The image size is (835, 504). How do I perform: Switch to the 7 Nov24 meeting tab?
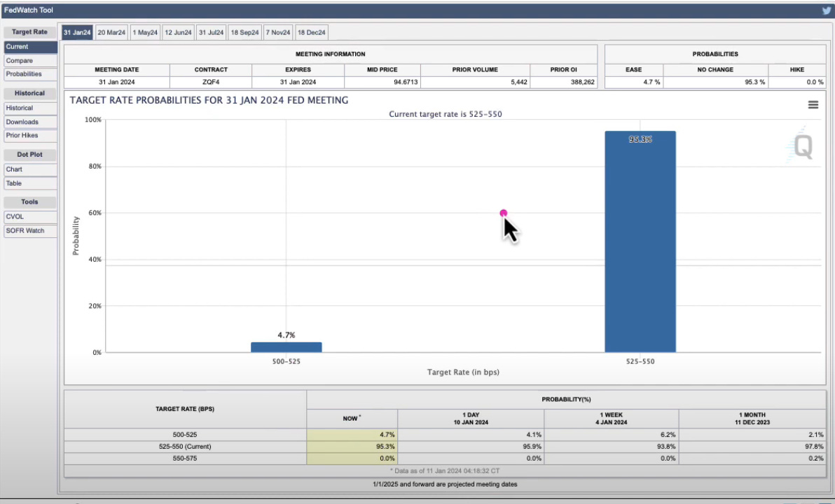(278, 32)
